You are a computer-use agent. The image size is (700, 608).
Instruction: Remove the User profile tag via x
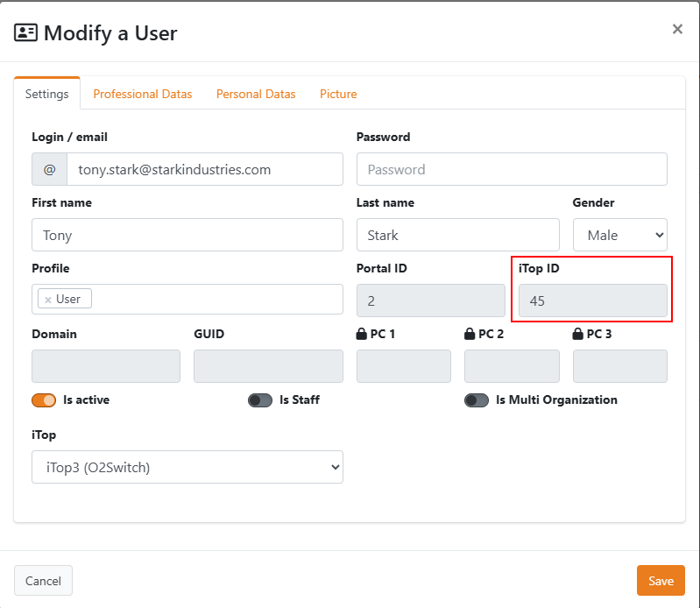tap(48, 300)
